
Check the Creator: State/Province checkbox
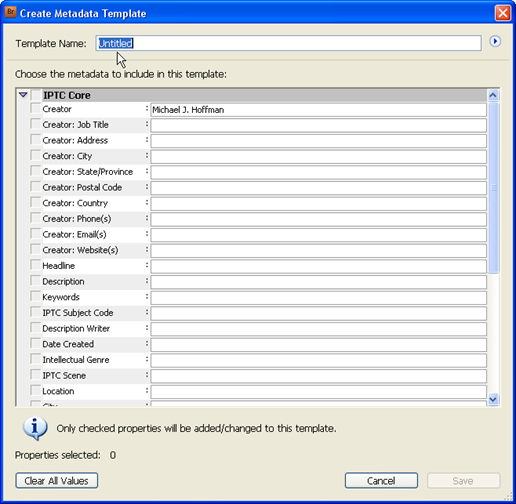35,171
